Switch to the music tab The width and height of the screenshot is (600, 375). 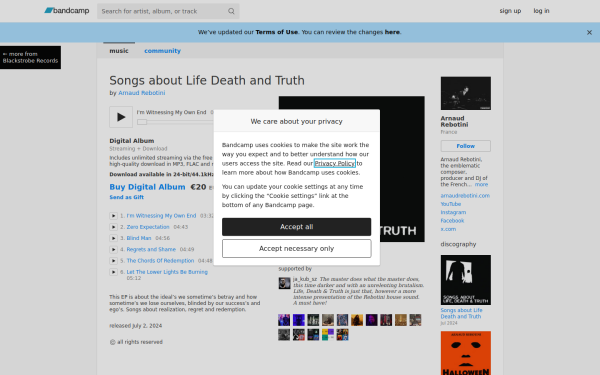tap(119, 51)
